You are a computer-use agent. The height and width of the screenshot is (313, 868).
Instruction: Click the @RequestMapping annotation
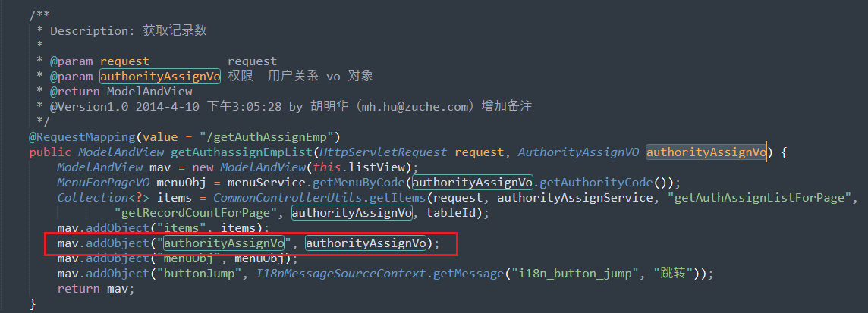click(82, 136)
